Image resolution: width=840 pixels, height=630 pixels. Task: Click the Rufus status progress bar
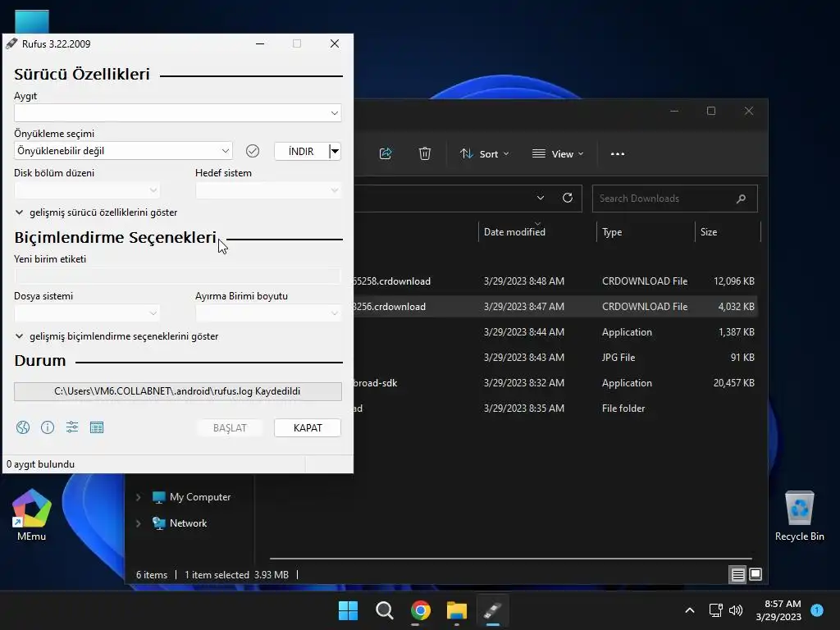(x=177, y=391)
